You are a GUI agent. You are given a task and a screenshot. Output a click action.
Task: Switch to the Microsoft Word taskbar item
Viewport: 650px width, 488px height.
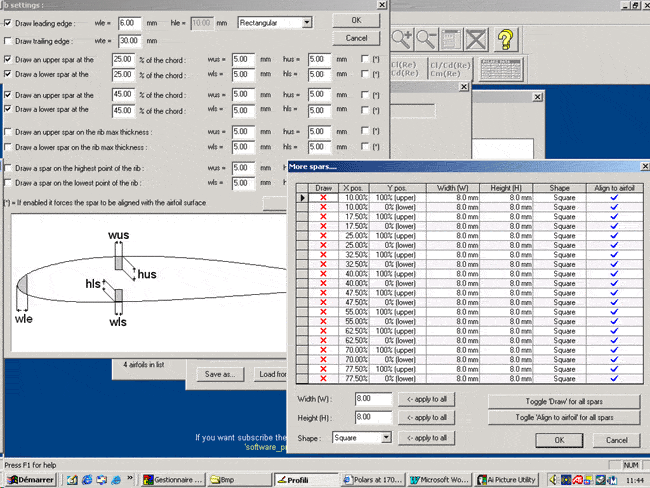point(437,479)
